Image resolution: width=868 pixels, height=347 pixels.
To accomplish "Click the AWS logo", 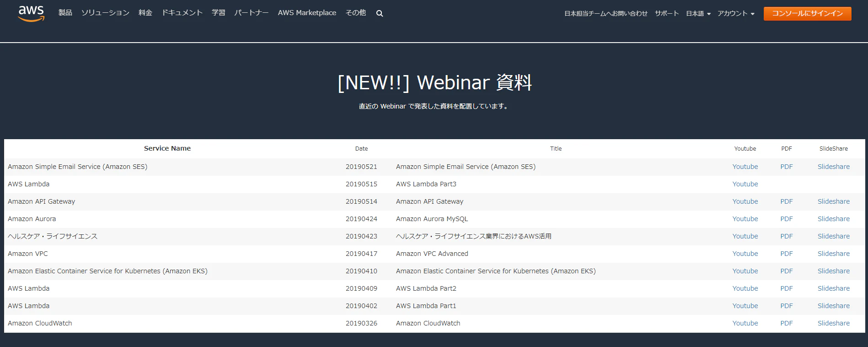I will click(31, 14).
